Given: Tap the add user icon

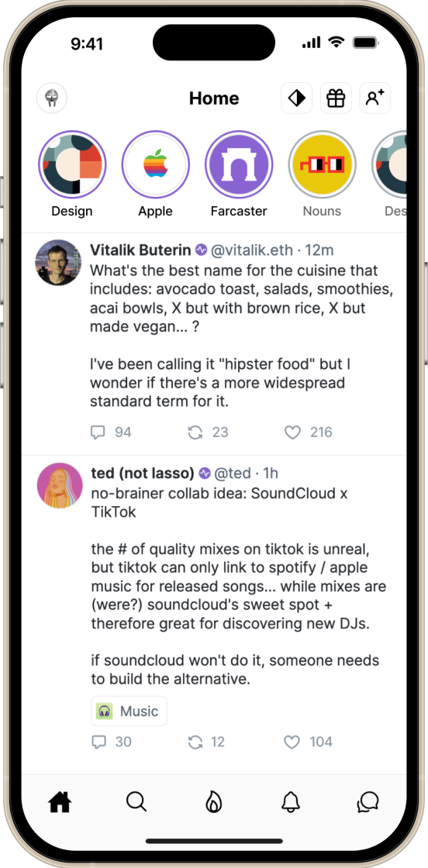Looking at the screenshot, I should 375,98.
